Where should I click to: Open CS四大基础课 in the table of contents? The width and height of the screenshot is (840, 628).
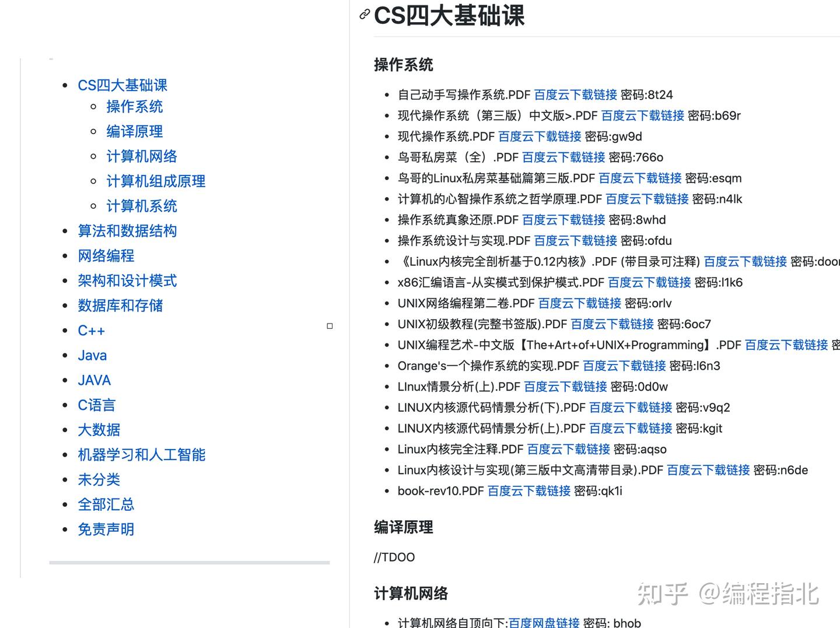123,85
